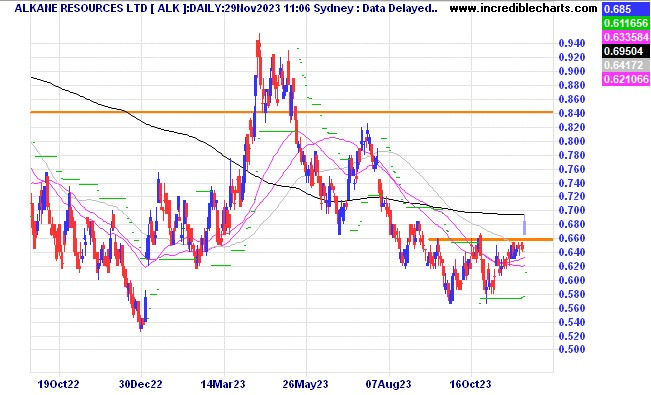Click the pink 0.633584 indicator value
651x395 pixels.
(625, 37)
